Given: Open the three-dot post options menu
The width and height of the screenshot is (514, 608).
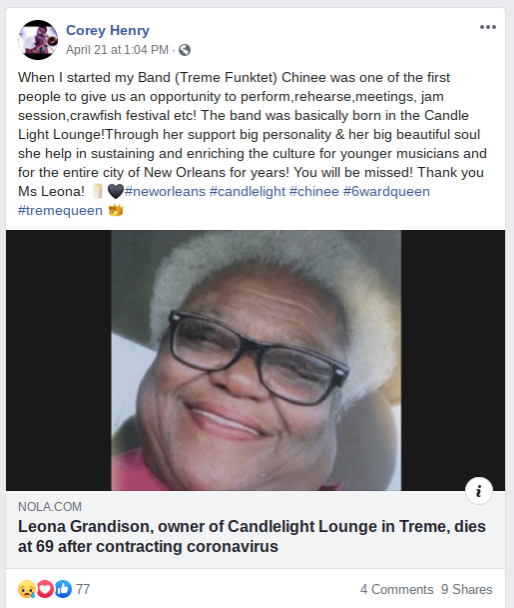Looking at the screenshot, I should (488, 27).
